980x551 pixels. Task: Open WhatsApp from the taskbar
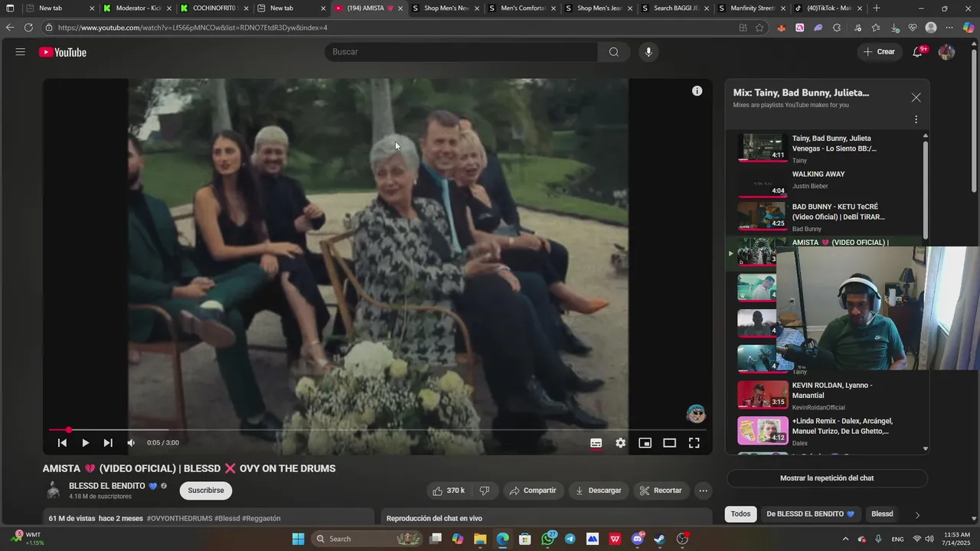coord(547,539)
